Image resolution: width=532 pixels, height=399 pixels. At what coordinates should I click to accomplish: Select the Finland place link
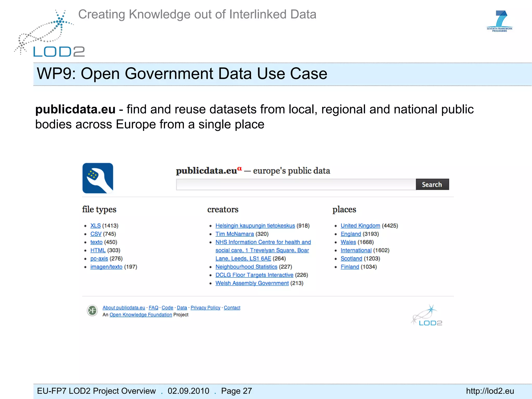point(350,267)
